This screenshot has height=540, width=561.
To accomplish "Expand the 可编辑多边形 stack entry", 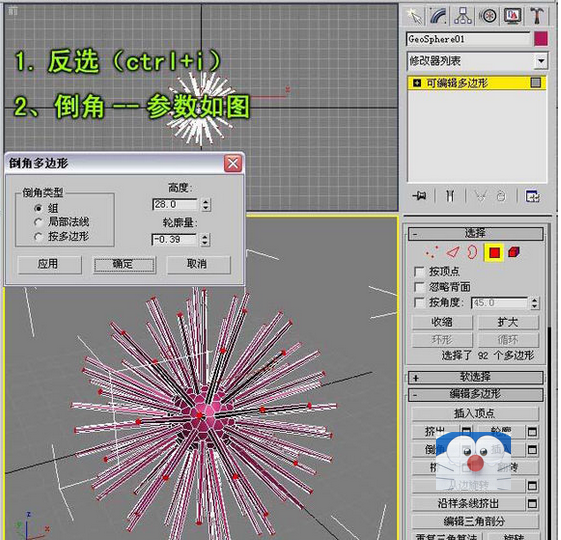I will [x=417, y=83].
